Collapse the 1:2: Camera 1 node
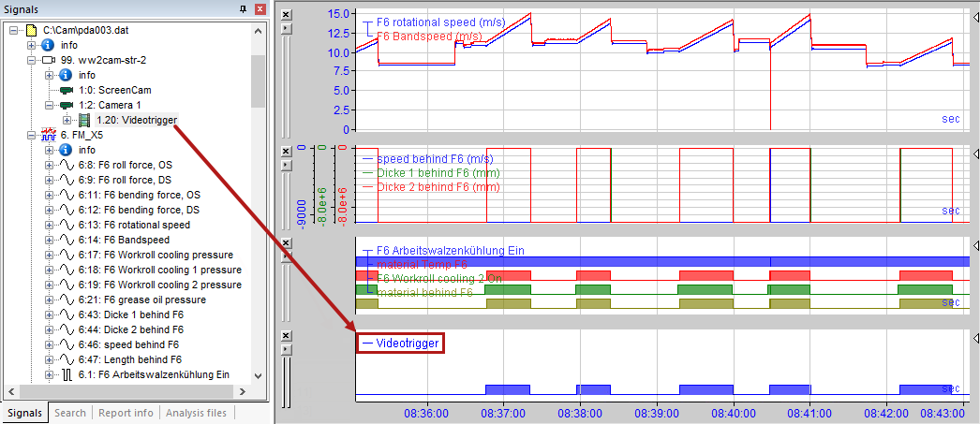 tap(49, 105)
